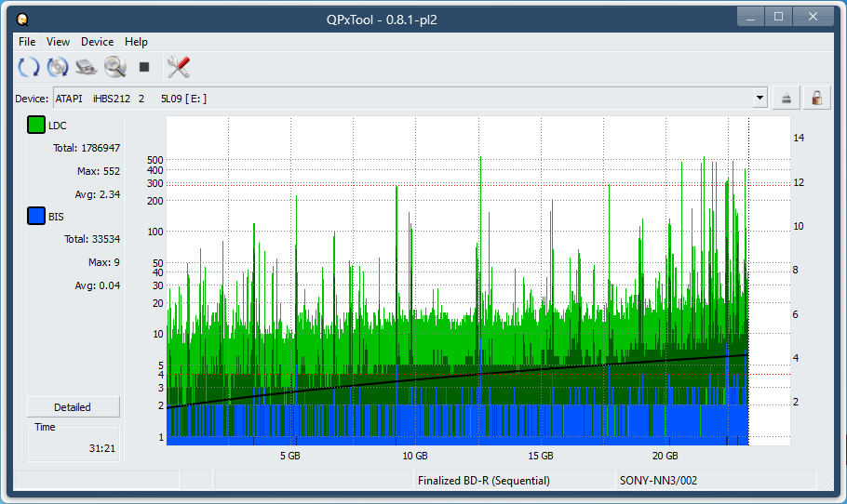Open preferences wrench and screwdriver icon

(179, 67)
